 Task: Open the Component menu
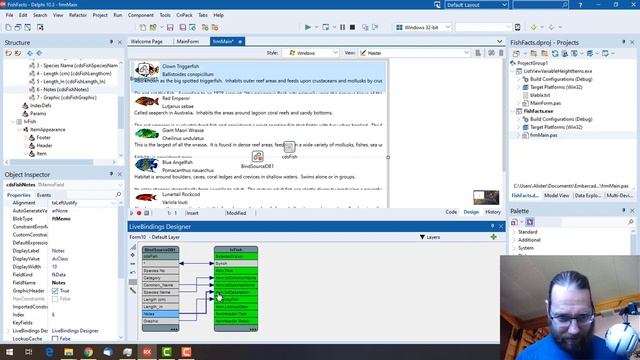(140, 15)
